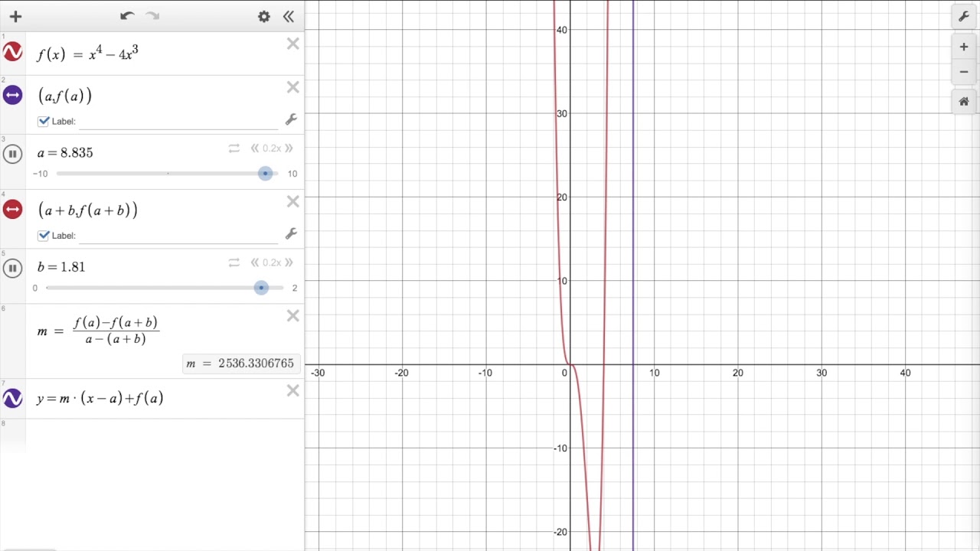Delete the (a+b, f(a+b)) point expression
This screenshot has height=551, width=980.
(292, 201)
